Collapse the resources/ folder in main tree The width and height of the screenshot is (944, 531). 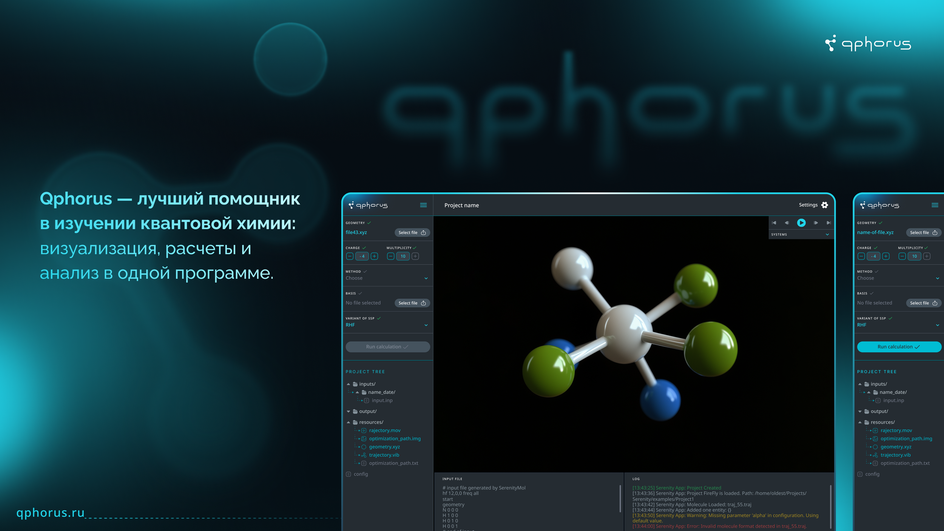point(348,423)
